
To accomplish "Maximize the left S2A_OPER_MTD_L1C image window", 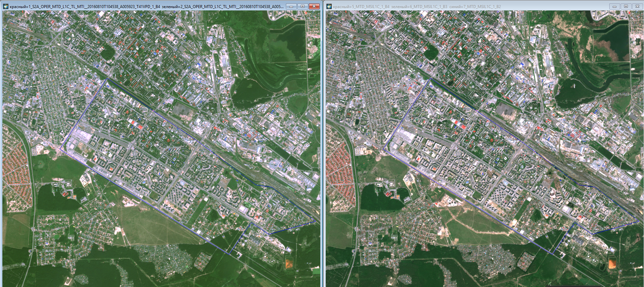I will pos(302,6).
